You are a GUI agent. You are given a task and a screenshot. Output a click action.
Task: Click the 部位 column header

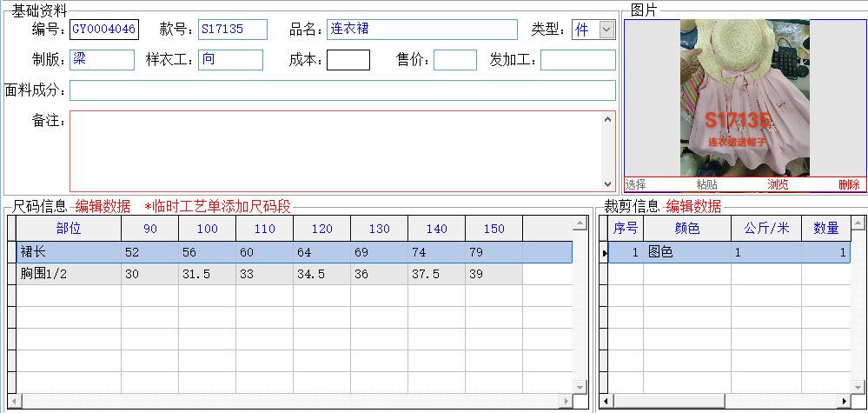pyautogui.click(x=69, y=229)
